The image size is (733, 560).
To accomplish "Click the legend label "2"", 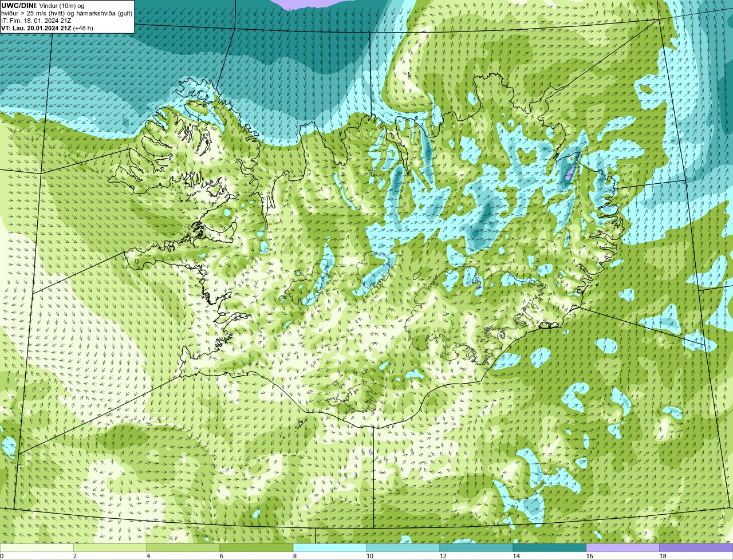I will 75,556.
